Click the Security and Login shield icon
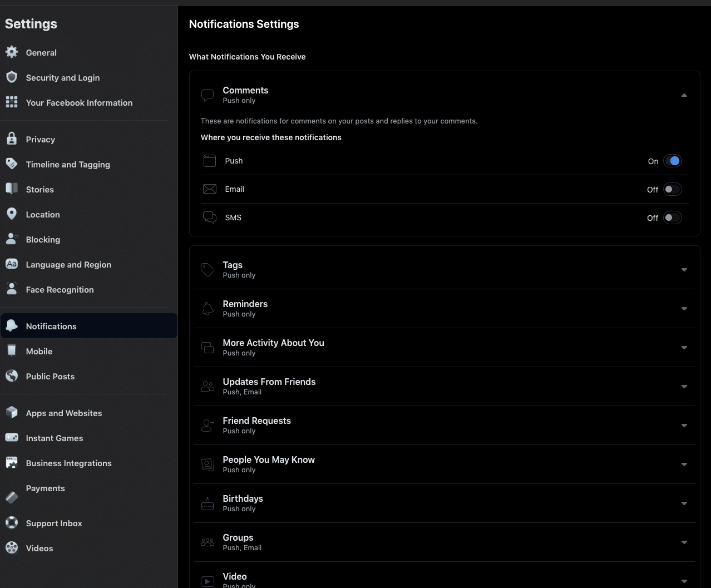Image resolution: width=711 pixels, height=588 pixels. 12,77
